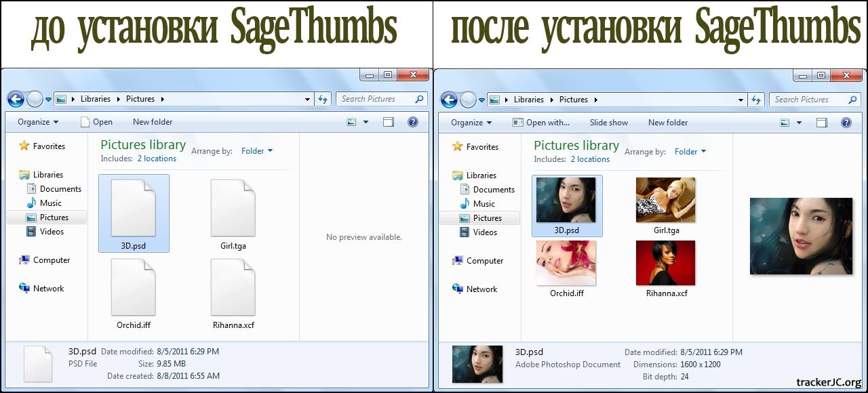Select the blank Girl.tga file icon
This screenshot has height=393, width=868.
[x=233, y=208]
